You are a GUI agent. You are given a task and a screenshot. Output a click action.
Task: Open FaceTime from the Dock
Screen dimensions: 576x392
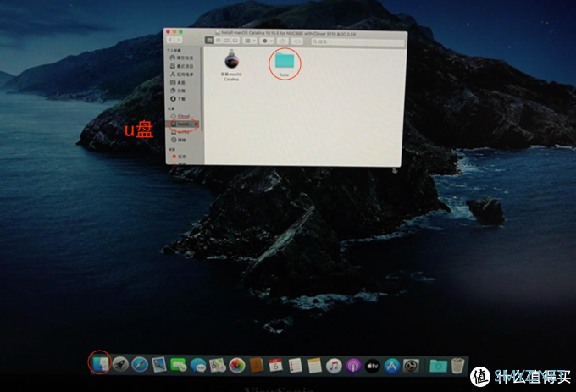[x=179, y=365]
